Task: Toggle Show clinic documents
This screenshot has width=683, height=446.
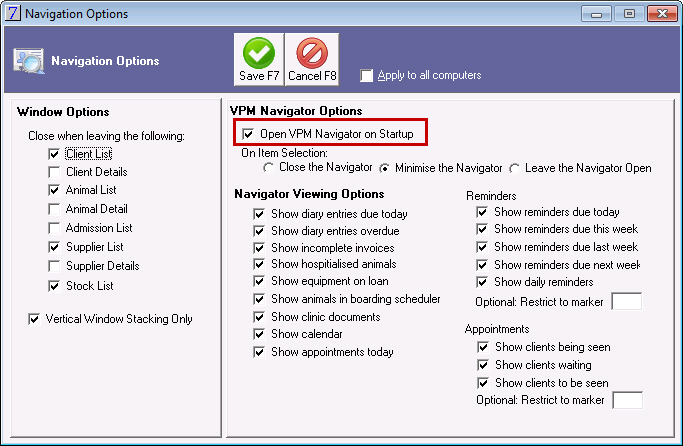Action: 259,317
